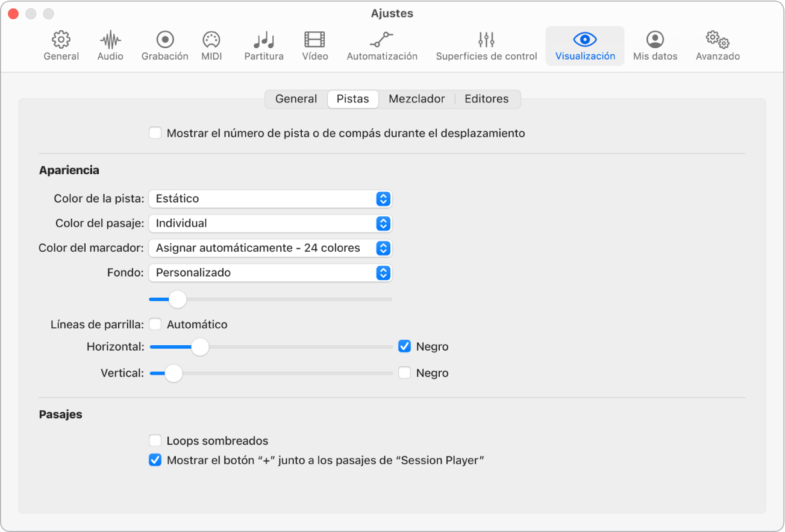Click the "Líneas de parrilla:" label
This screenshot has width=785, height=532.
click(x=97, y=325)
